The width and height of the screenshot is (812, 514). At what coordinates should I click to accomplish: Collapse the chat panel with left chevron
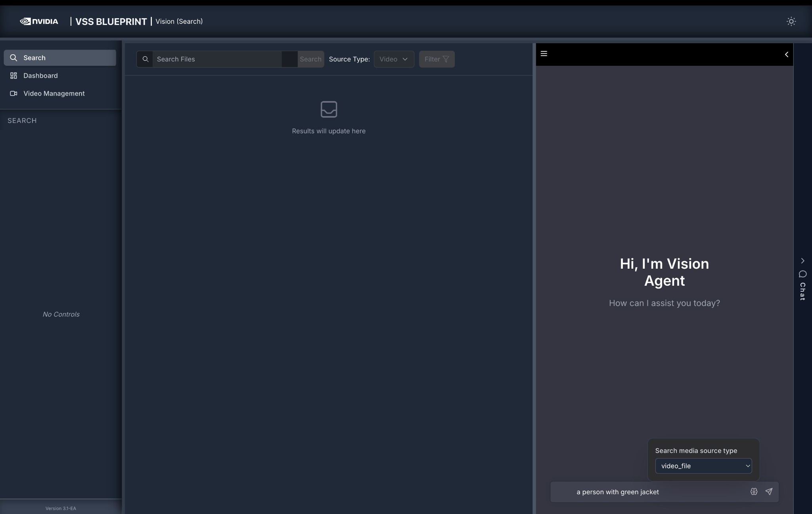[787, 54]
